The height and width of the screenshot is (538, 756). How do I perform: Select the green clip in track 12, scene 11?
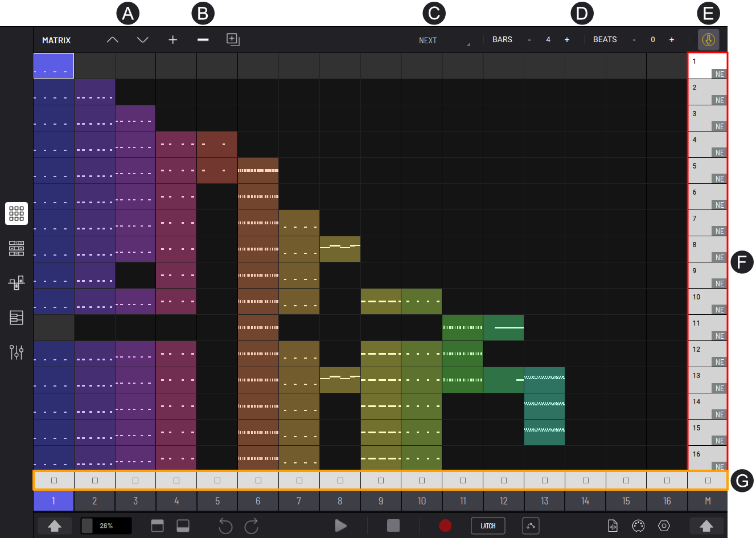[x=504, y=328]
